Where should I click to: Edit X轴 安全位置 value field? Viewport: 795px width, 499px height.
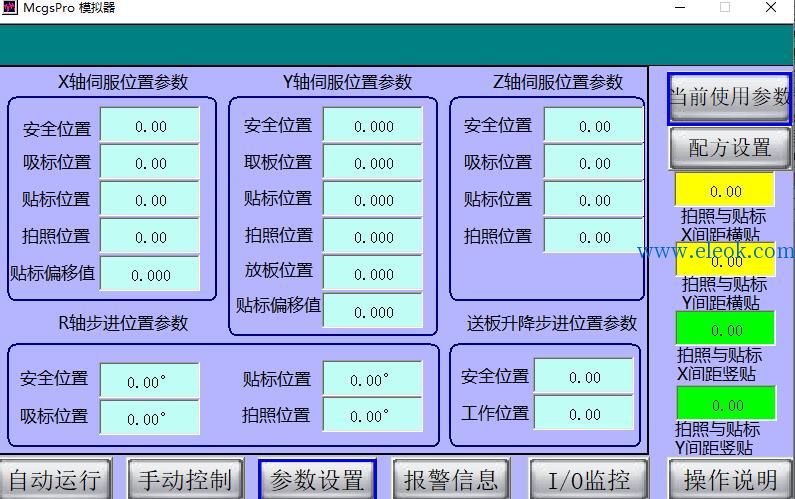tap(150, 125)
